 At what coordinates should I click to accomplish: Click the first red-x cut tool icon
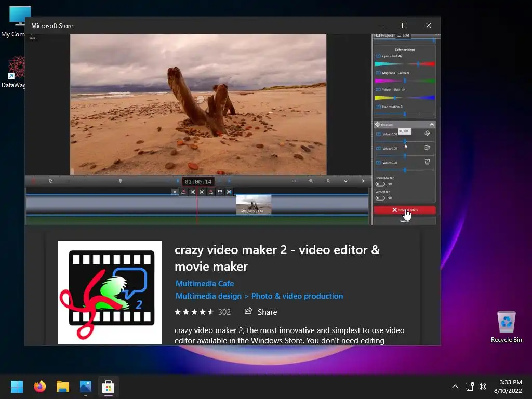(x=183, y=192)
